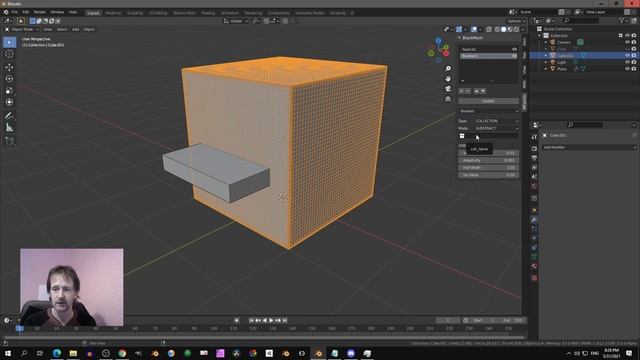Select the Transform tool
This screenshot has height=360, width=640.
pyautogui.click(x=9, y=102)
